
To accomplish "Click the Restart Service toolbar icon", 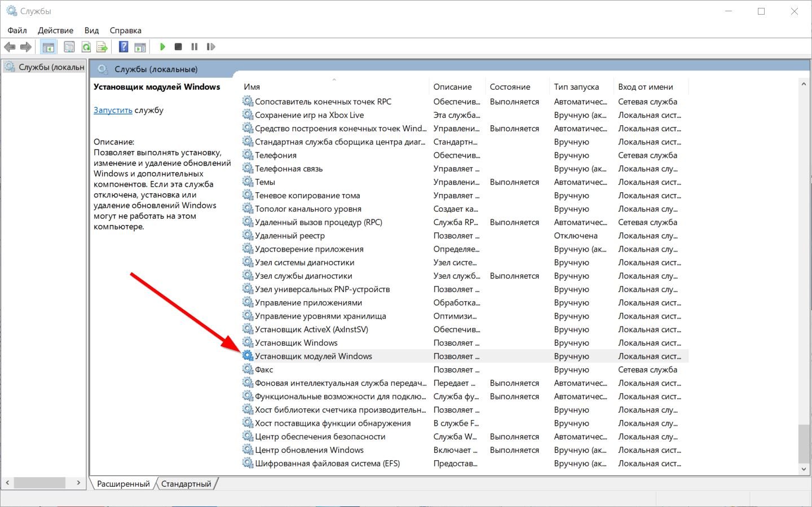I will 211,47.
